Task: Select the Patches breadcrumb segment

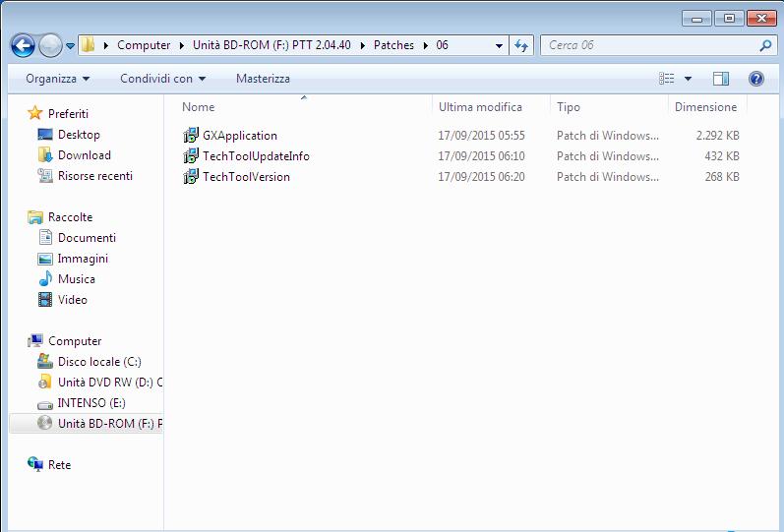Action: click(x=393, y=45)
